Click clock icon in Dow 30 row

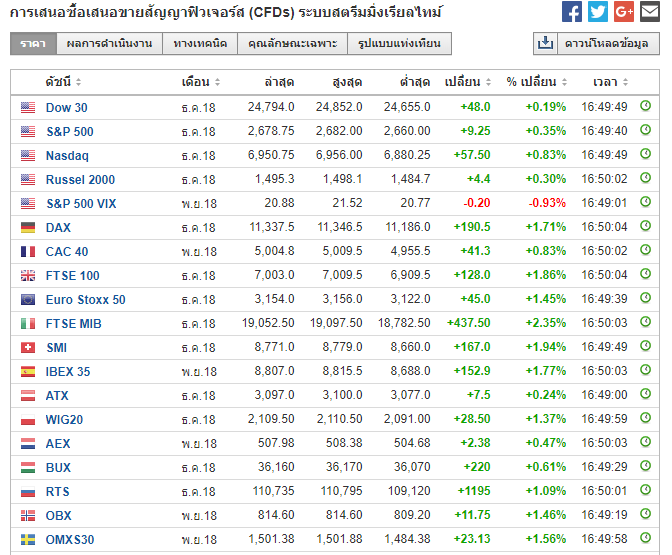[x=645, y=105]
